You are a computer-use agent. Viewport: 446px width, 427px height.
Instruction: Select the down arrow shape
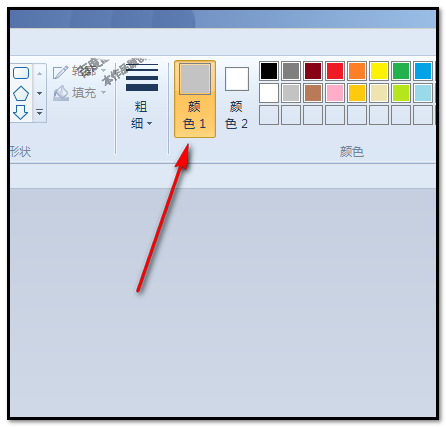21,112
